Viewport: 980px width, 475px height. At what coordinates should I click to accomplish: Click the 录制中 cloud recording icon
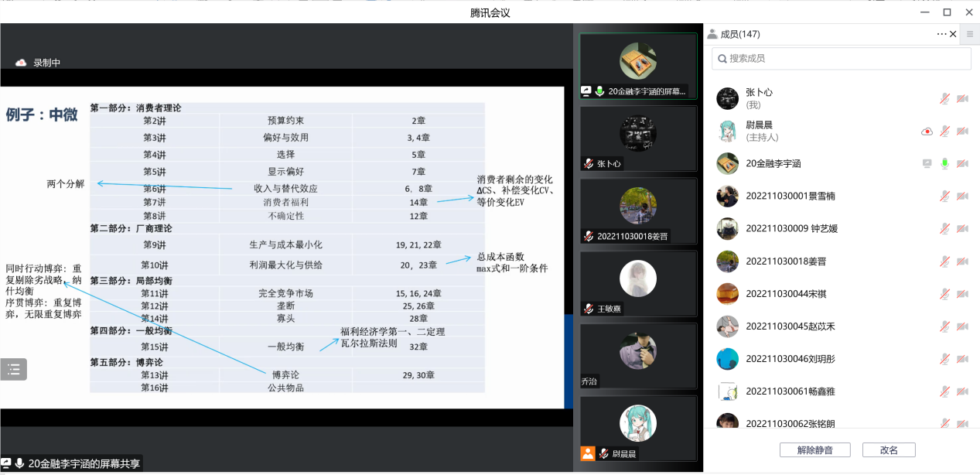(x=21, y=63)
